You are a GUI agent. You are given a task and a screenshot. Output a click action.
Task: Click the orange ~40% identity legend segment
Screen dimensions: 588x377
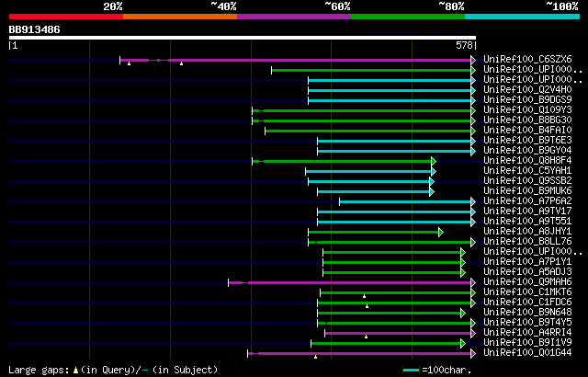[x=180, y=17]
